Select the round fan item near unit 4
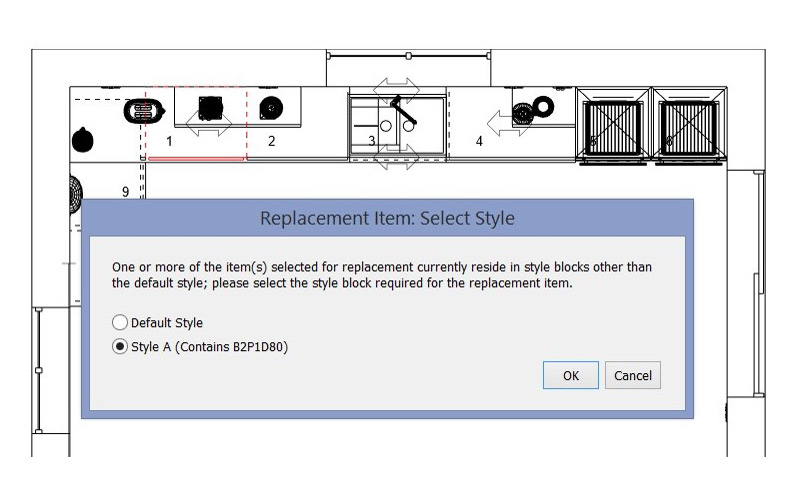 [x=522, y=113]
